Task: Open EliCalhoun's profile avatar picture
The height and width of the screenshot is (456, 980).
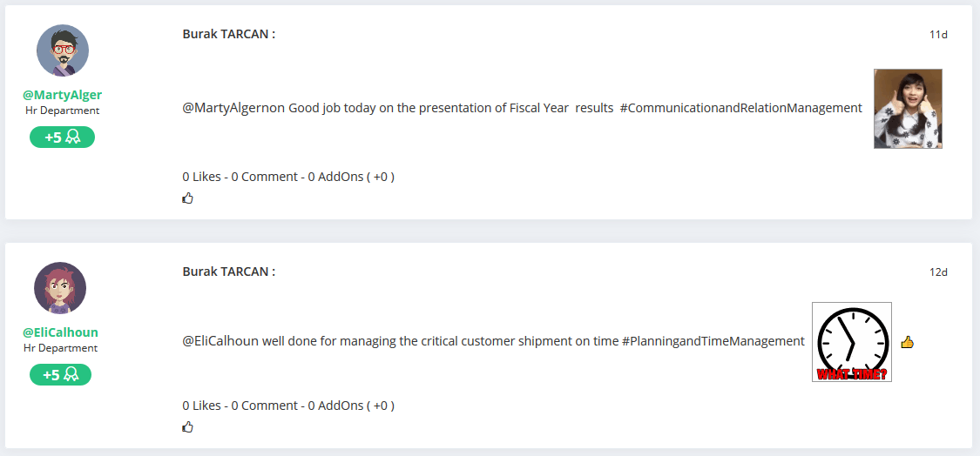Action: (x=60, y=288)
